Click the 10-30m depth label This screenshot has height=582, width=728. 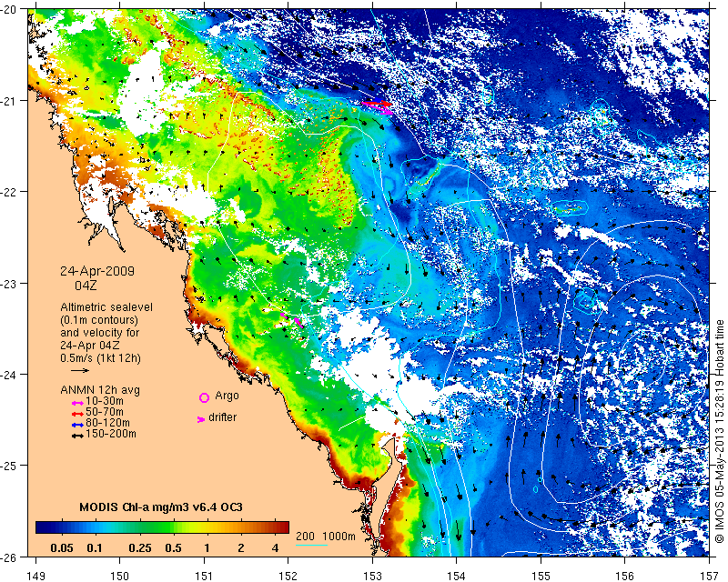pyautogui.click(x=105, y=401)
